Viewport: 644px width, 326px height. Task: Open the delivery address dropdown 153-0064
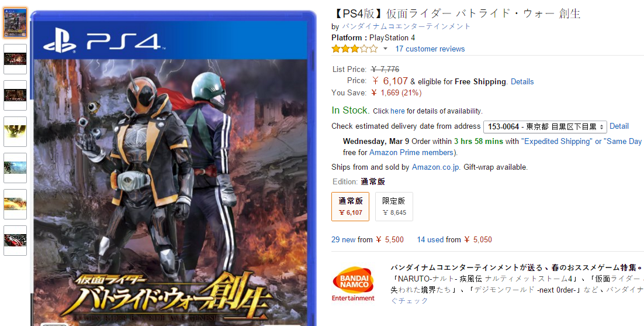pos(545,126)
